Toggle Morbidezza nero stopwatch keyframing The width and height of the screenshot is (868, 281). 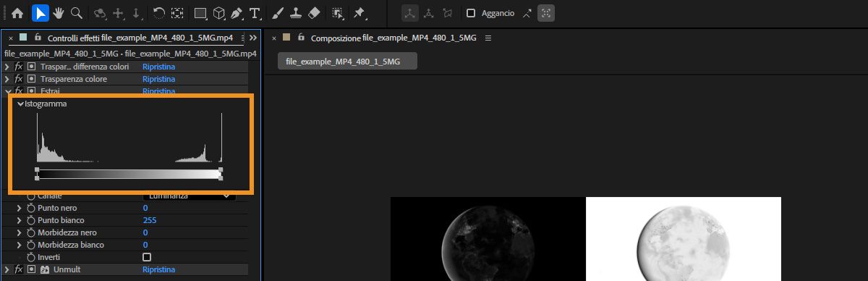(31, 232)
